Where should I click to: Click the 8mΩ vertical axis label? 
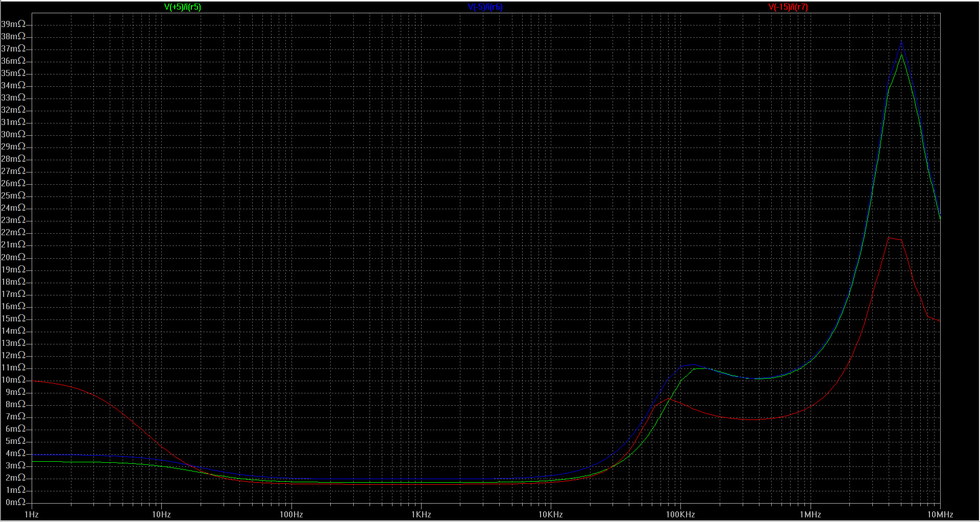point(15,404)
